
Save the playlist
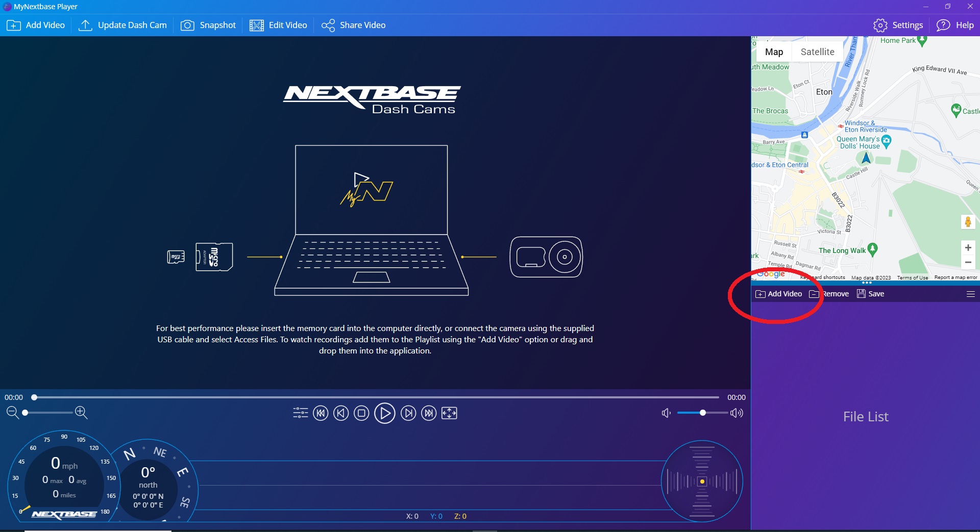pyautogui.click(x=870, y=294)
